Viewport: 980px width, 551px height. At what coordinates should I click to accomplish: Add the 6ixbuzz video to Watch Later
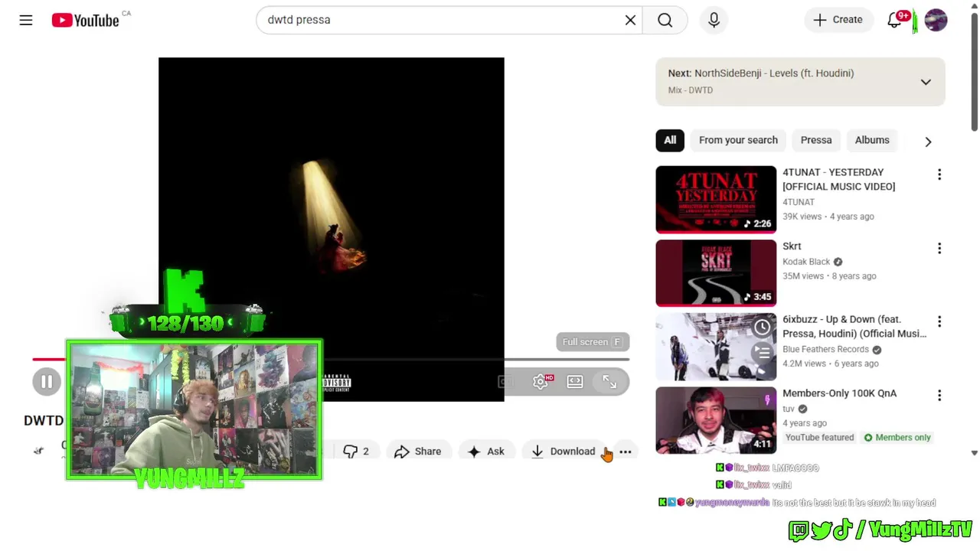(x=763, y=328)
